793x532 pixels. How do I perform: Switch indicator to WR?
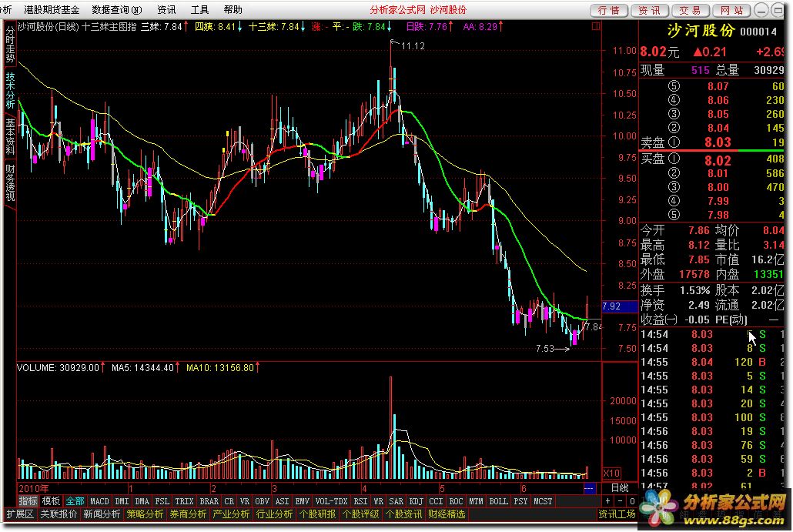click(x=378, y=501)
